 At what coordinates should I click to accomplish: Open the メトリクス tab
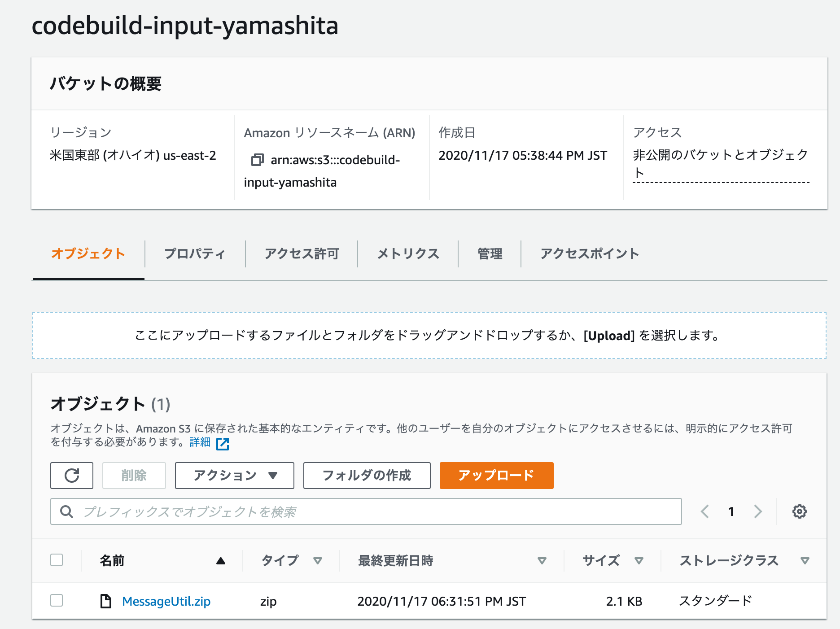click(x=408, y=254)
